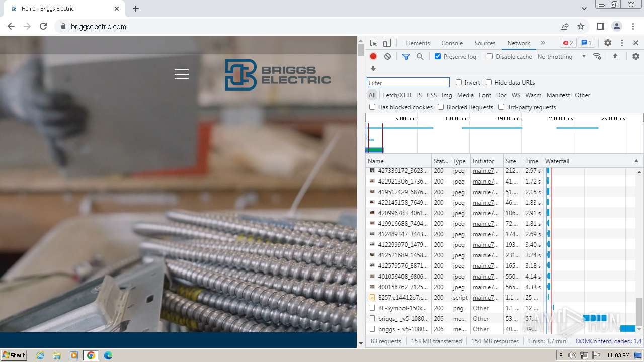Enable Hide data URLs checkbox
The height and width of the screenshot is (362, 644).
coord(489,82)
